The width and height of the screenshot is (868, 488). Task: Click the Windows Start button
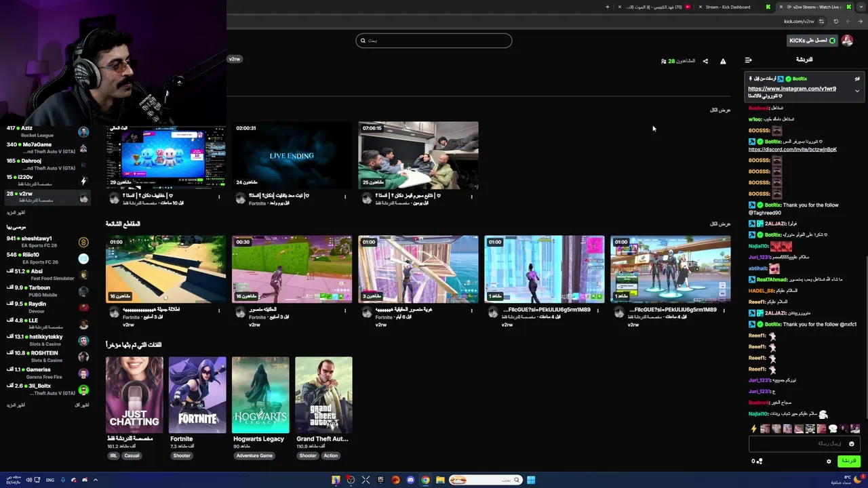tap(531, 480)
